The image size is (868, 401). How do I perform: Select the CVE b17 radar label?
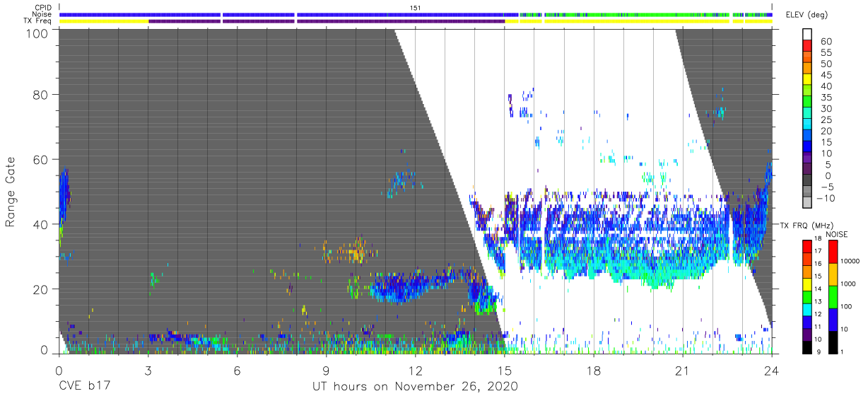(x=83, y=387)
